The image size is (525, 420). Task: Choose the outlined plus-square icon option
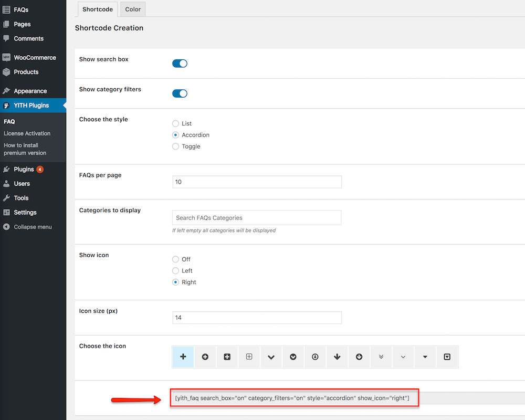click(x=249, y=356)
